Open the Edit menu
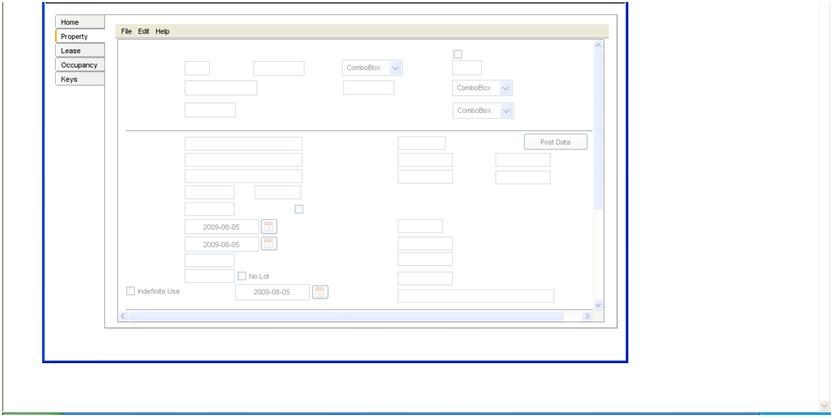The height and width of the screenshot is (417, 833). pyautogui.click(x=143, y=31)
